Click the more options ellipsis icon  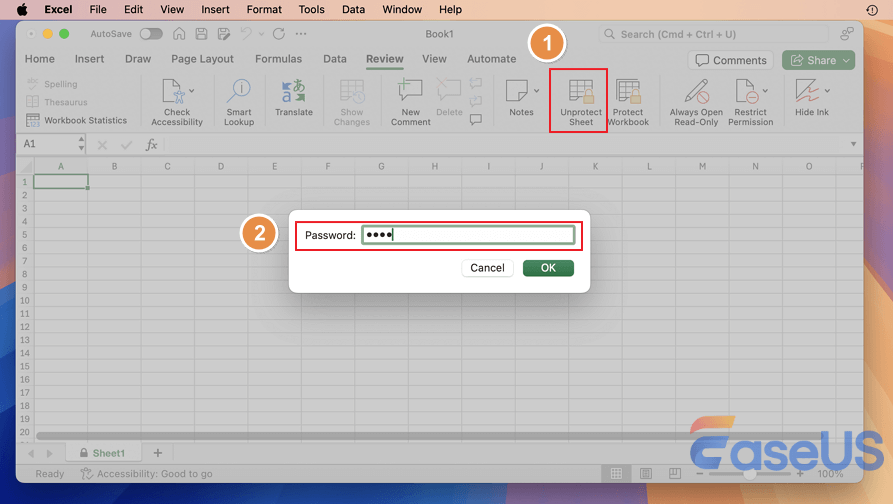coord(301,34)
